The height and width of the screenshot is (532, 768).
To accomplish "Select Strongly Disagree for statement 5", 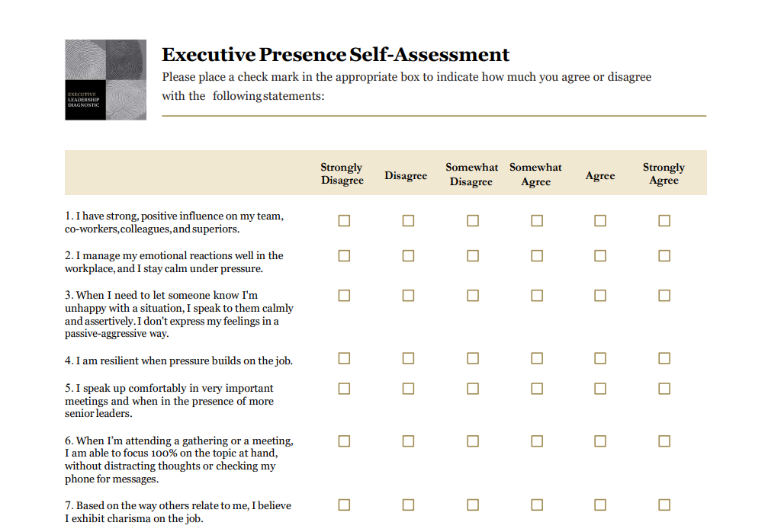I will pos(344,389).
